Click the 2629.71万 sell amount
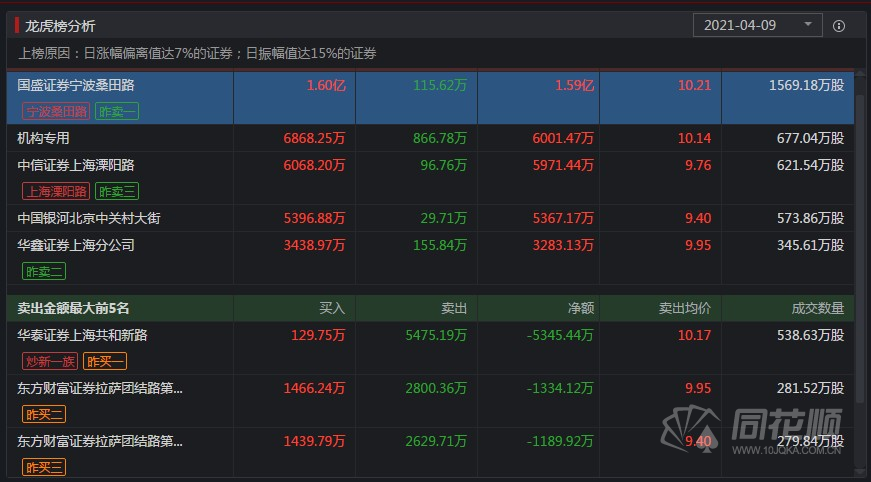The height and width of the screenshot is (482, 871). click(x=436, y=441)
